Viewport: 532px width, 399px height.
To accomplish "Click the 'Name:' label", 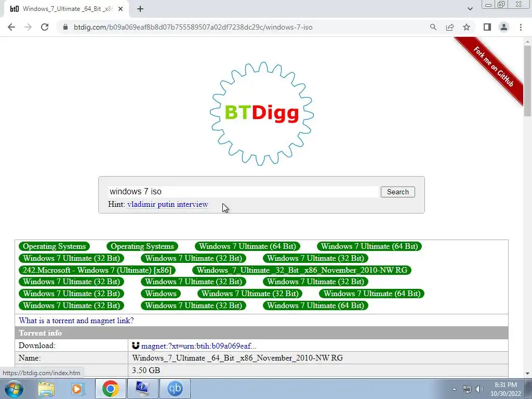I will pos(30,358).
